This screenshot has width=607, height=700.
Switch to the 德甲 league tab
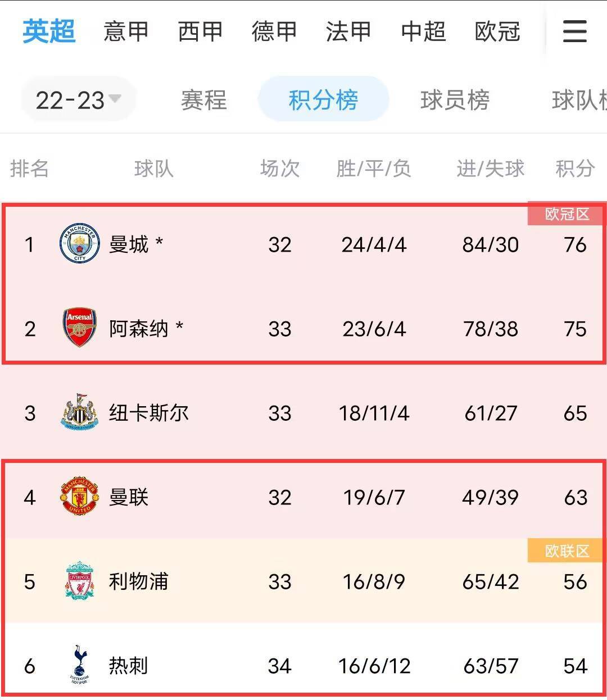point(274,31)
